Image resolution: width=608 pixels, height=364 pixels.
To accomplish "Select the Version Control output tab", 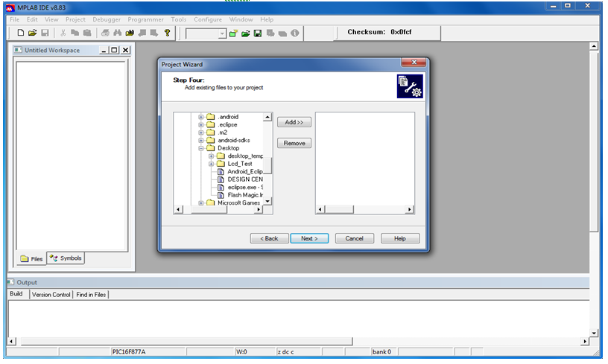I will 51,295.
